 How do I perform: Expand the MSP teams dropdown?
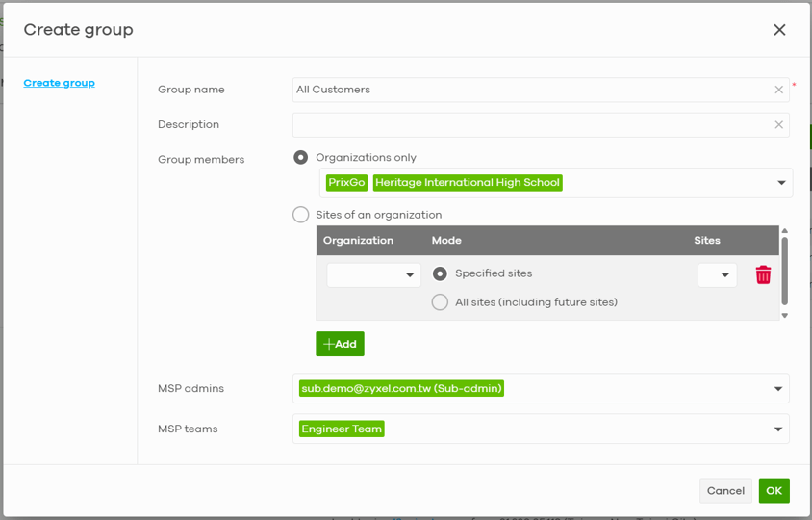777,429
